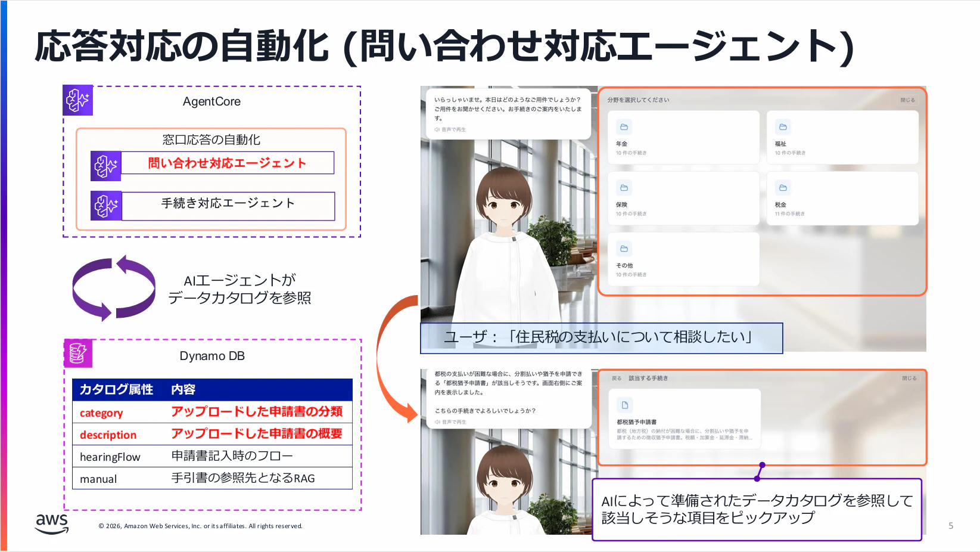Click the Dynamo DB database icon
This screenshot has height=552, width=980.
pos(78,353)
